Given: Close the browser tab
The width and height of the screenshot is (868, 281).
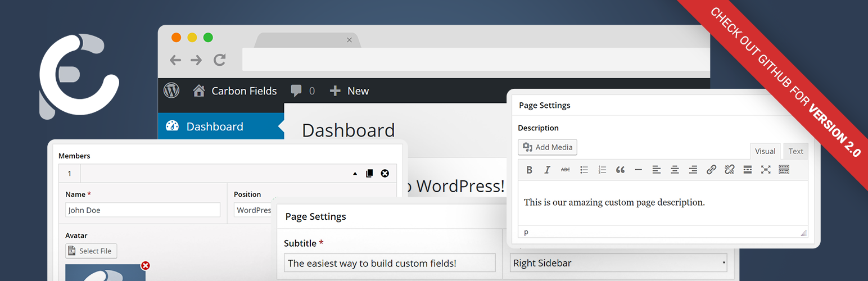Looking at the screenshot, I should point(349,40).
